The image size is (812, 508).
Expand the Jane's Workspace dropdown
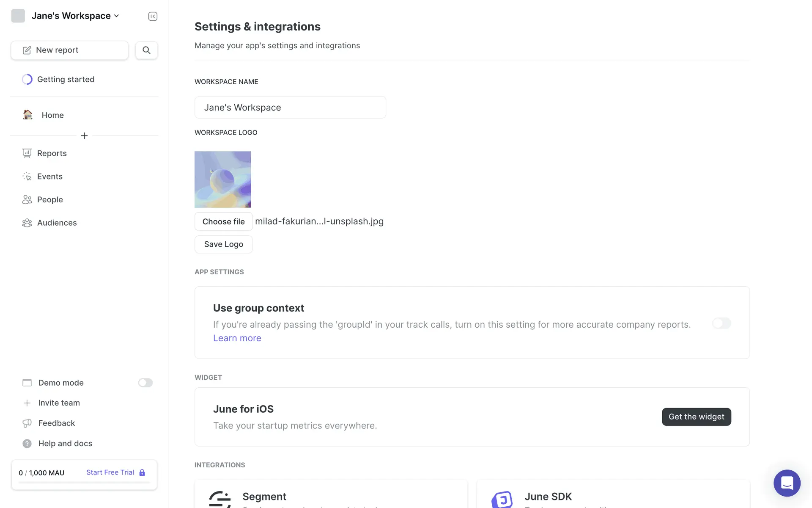(75, 16)
